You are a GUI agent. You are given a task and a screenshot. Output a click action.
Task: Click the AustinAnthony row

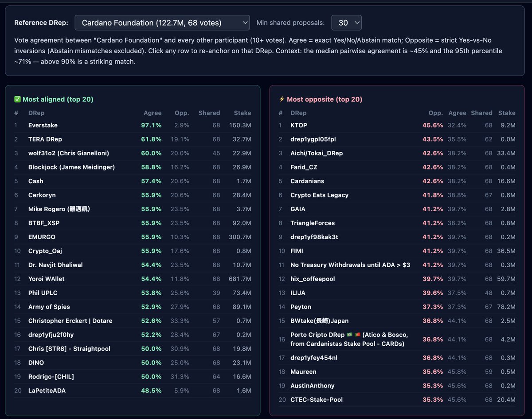[397, 386]
